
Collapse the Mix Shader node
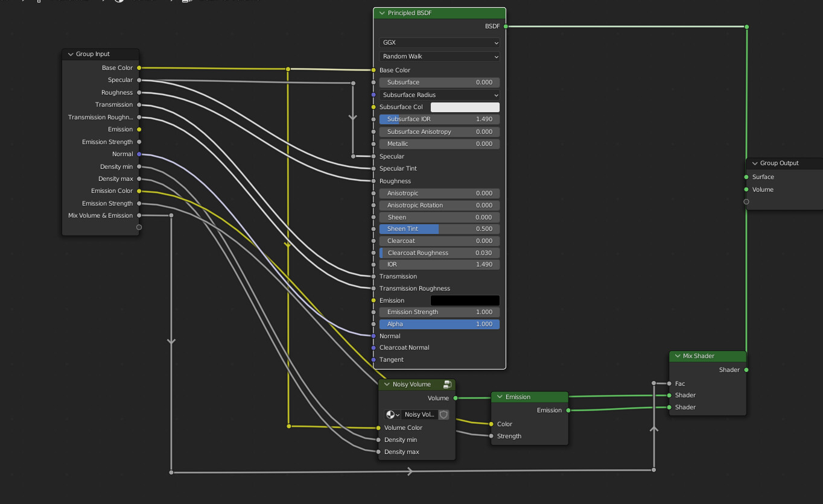click(x=678, y=356)
